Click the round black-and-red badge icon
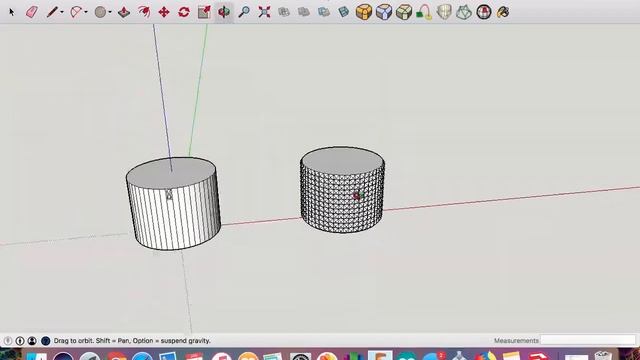 (x=484, y=12)
